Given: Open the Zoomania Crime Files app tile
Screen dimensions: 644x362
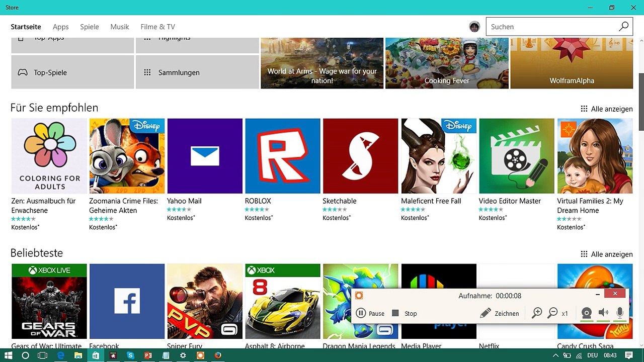Looking at the screenshot, I should tap(127, 156).
